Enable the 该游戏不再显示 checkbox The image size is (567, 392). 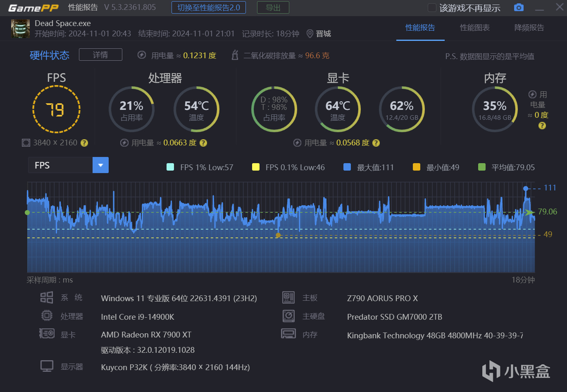coord(432,8)
